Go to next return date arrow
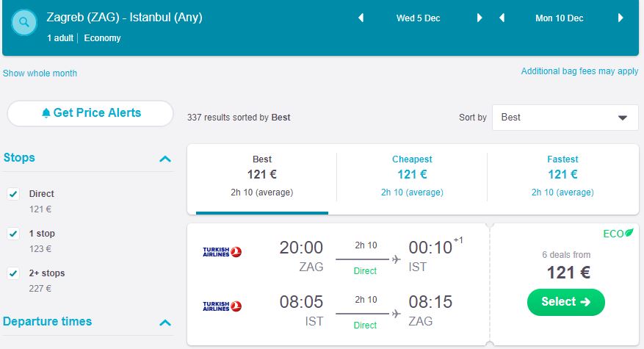This screenshot has height=349, width=644. (x=621, y=18)
